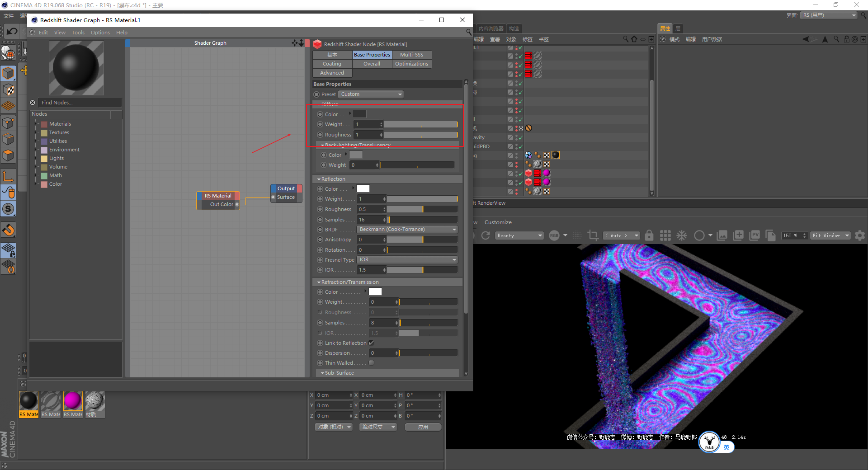Switch to Polygons mode icon
Viewport: 868px width, 470px height.
[x=8, y=156]
